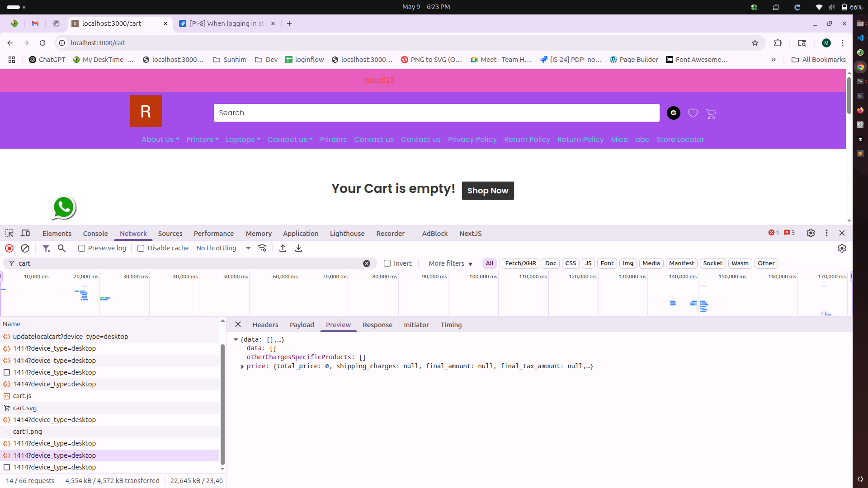Switch to the Elements tab

(x=57, y=234)
